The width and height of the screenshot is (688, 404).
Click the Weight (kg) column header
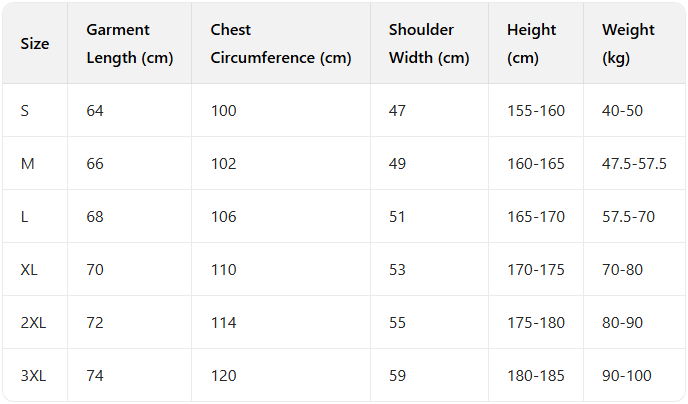click(x=628, y=44)
